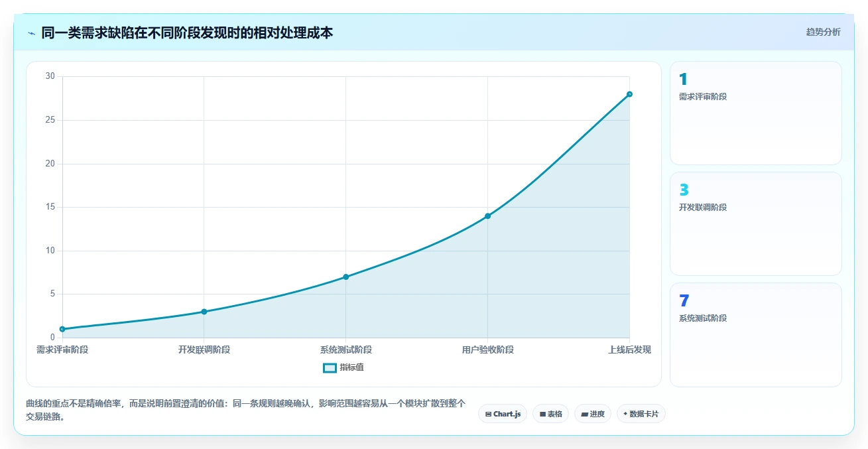Select the Chart.js chip
Viewport: 868px width, 449px height.
503,414
